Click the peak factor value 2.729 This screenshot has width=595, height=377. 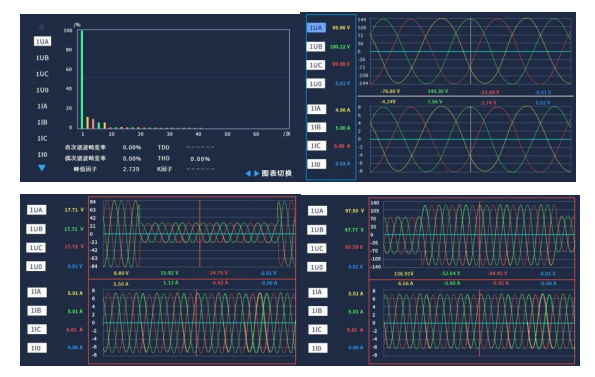[131, 169]
